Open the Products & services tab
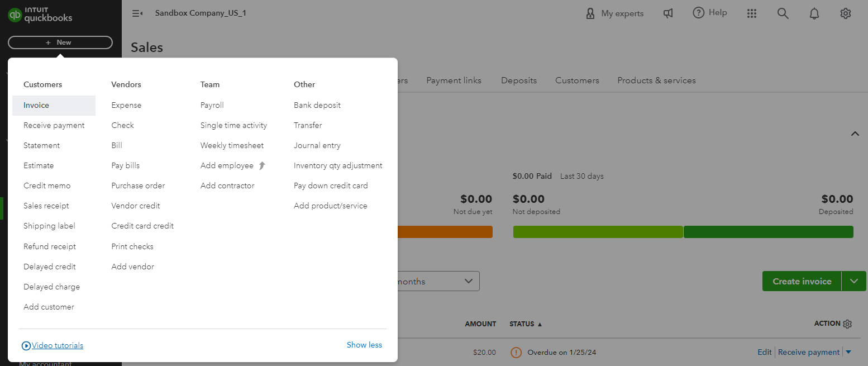This screenshot has width=868, height=366. pyautogui.click(x=656, y=80)
